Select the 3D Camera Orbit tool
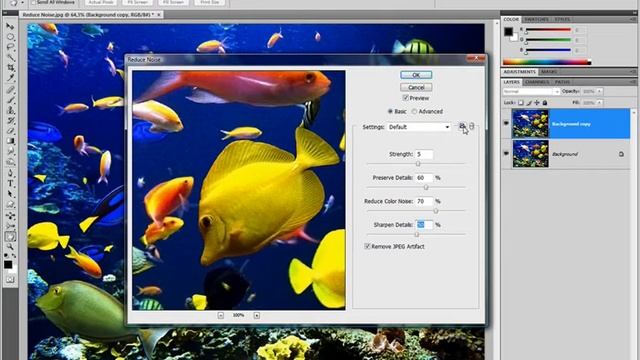Image resolution: width=640 pixels, height=360 pixels. [x=10, y=226]
